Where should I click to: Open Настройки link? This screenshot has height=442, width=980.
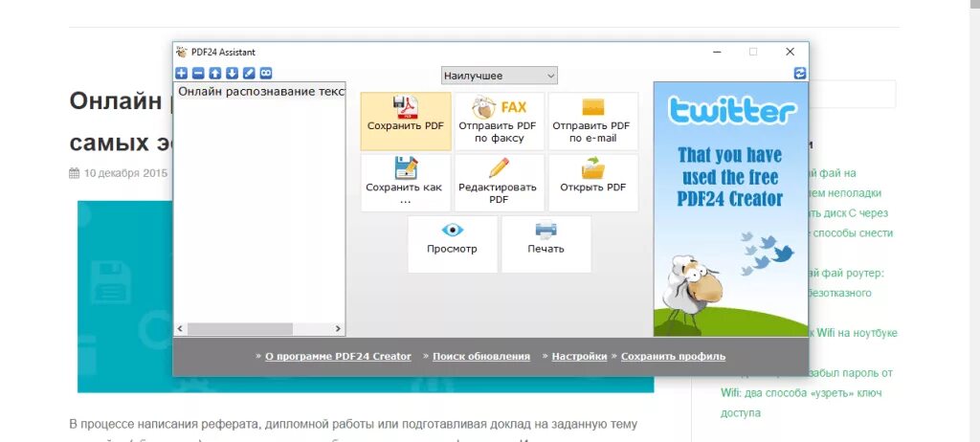coord(579,356)
